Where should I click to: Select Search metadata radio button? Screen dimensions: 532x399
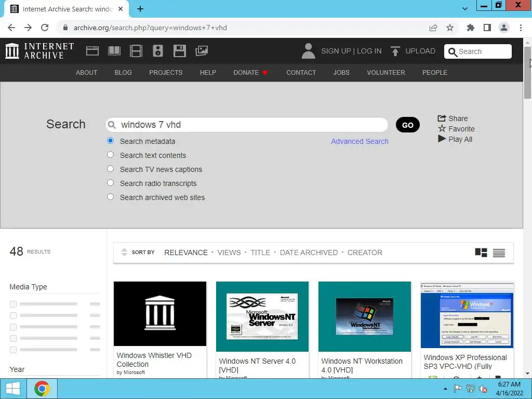click(110, 140)
